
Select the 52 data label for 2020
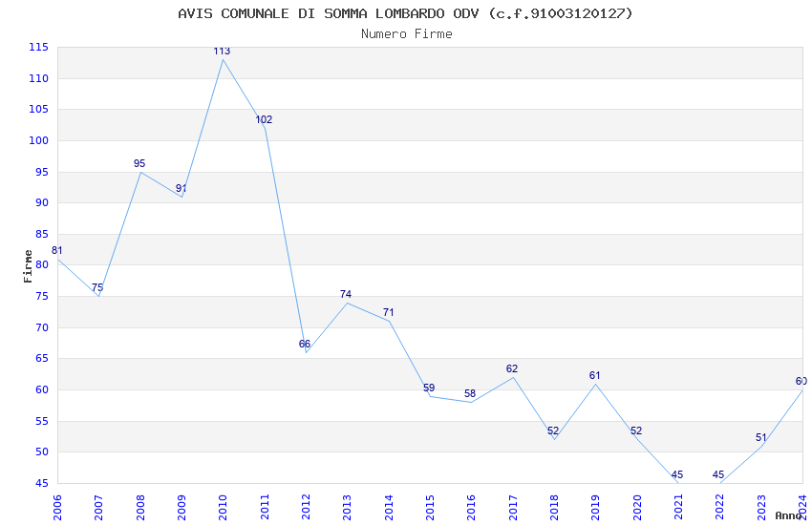(636, 430)
